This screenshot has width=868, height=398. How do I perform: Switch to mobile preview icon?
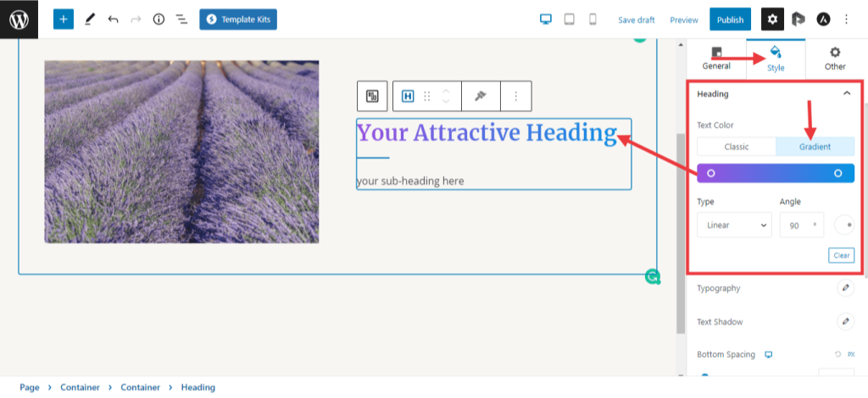pyautogui.click(x=593, y=19)
